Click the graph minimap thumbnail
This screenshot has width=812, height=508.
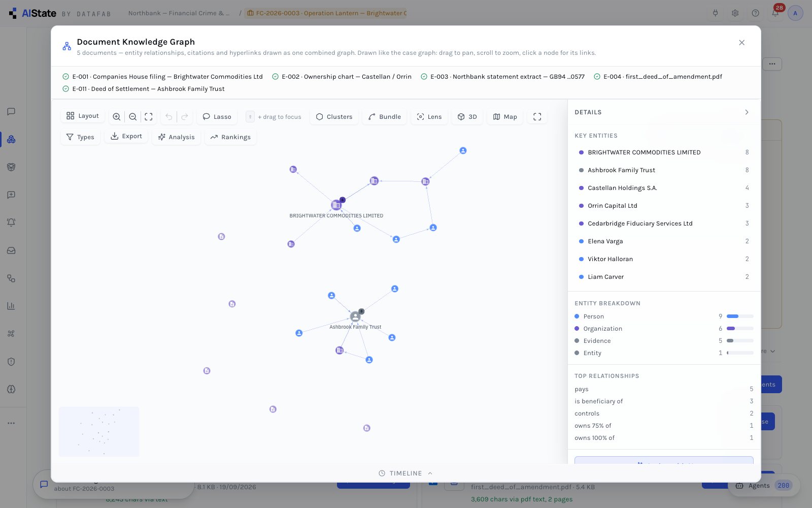tap(99, 431)
